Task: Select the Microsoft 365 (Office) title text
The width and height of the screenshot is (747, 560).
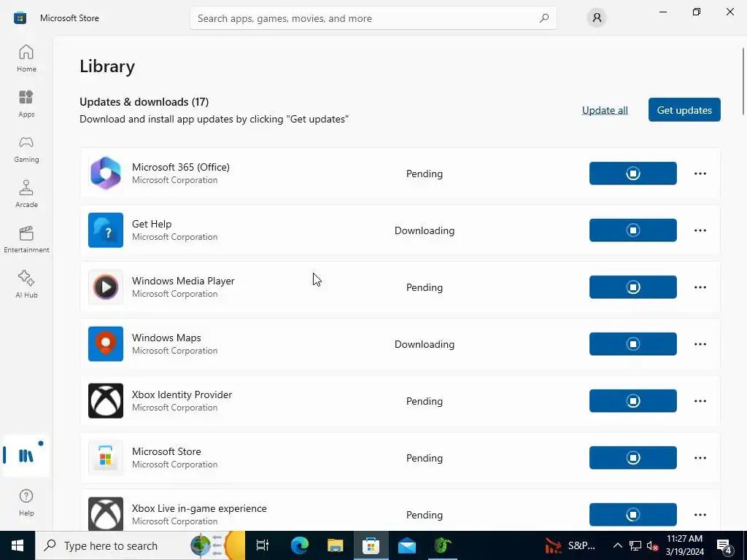Action: coord(181,167)
